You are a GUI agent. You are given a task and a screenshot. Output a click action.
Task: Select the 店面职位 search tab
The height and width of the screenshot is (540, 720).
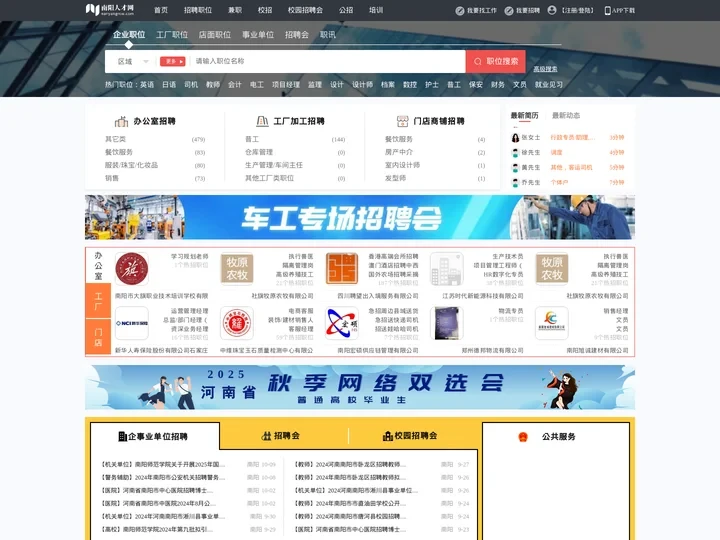(x=214, y=34)
